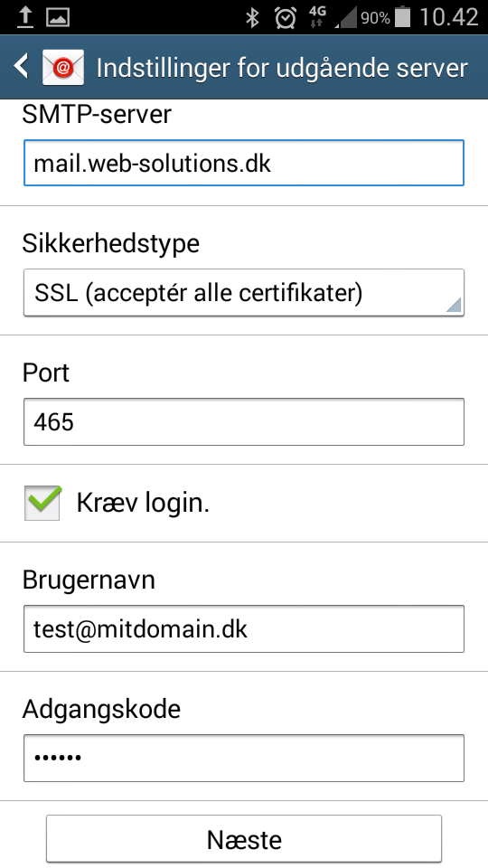This screenshot has width=488, height=868.
Task: Tap the Kræv login label
Action: pyautogui.click(x=143, y=504)
